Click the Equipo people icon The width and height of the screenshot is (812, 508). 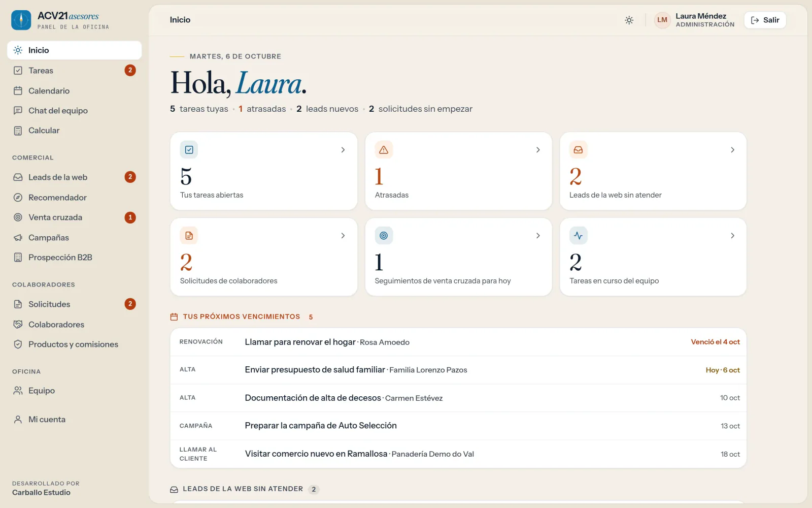[x=18, y=391]
